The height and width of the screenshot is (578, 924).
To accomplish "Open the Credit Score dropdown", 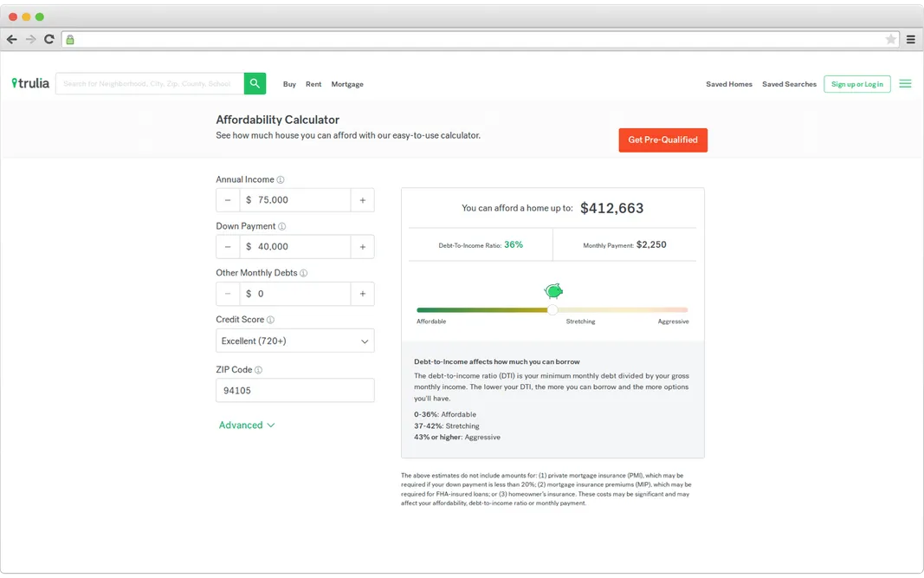I will [295, 341].
